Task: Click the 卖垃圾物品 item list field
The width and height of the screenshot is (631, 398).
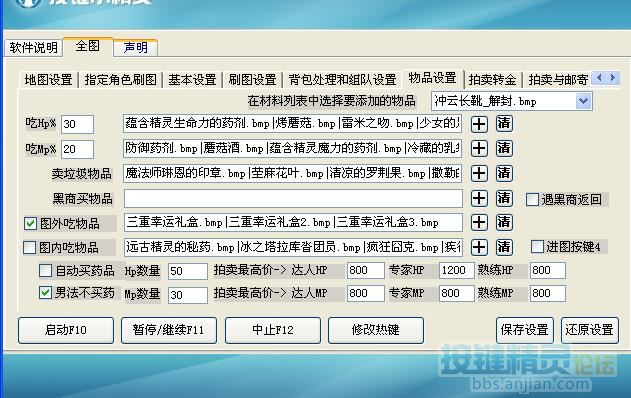Action: tap(292, 173)
